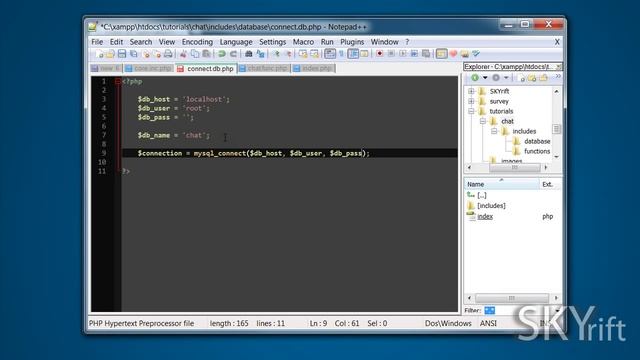The image size is (640, 360).
Task: Click the Close document toolbar icon
Action: point(146,54)
